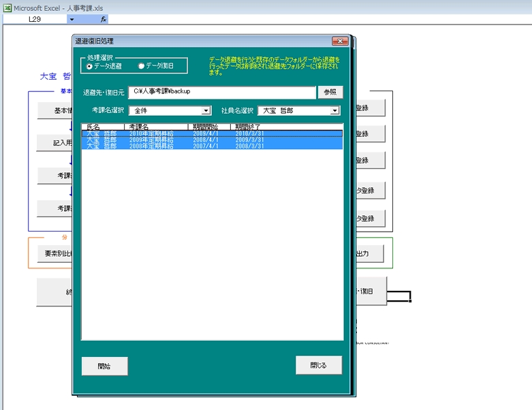The image size is (532, 410).
Task: Select the 2009年定期昇給 row
Action: (x=212, y=140)
